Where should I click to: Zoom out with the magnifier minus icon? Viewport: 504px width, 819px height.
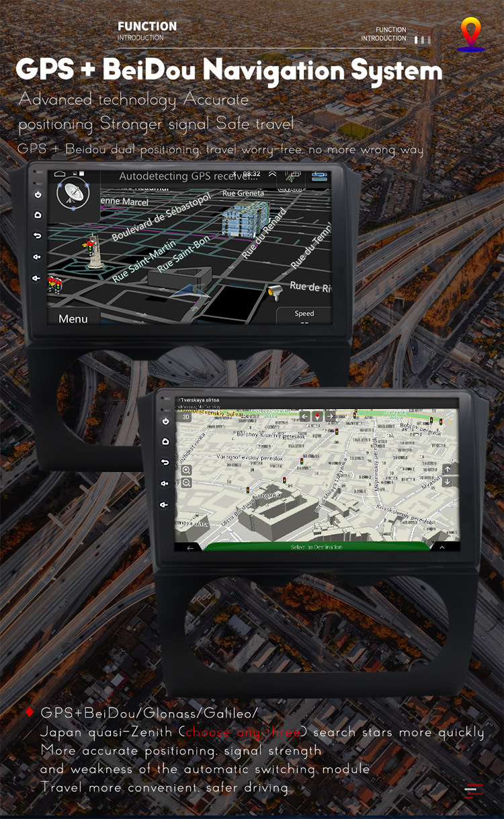(x=186, y=483)
